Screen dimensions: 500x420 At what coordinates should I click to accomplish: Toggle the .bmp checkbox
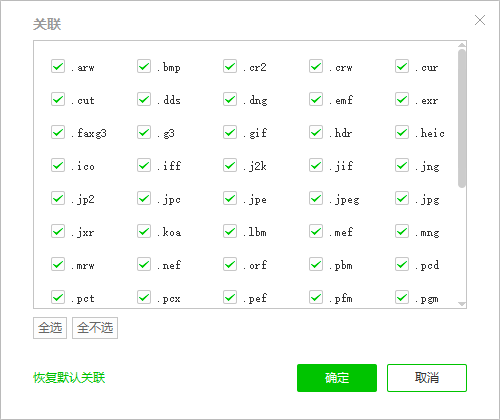(144, 66)
